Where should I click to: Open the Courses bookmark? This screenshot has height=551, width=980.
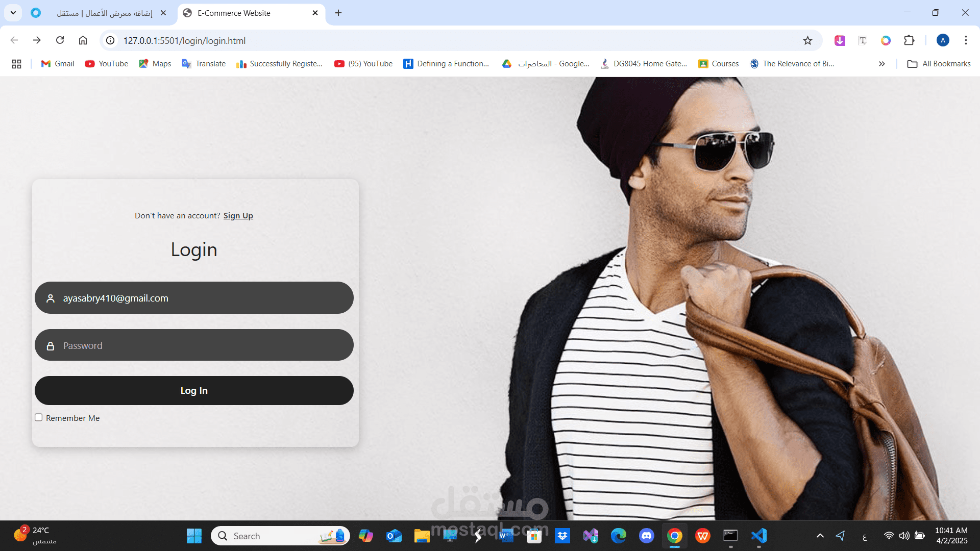(x=719, y=64)
